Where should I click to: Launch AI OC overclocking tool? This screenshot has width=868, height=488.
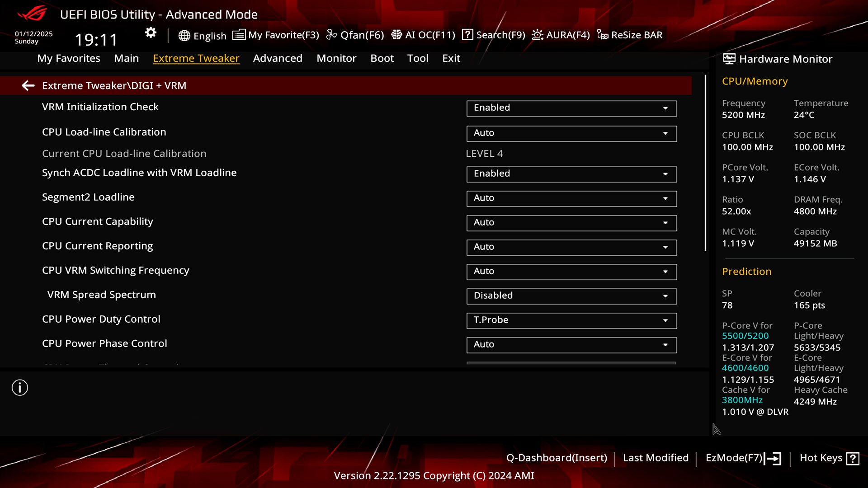(x=423, y=34)
